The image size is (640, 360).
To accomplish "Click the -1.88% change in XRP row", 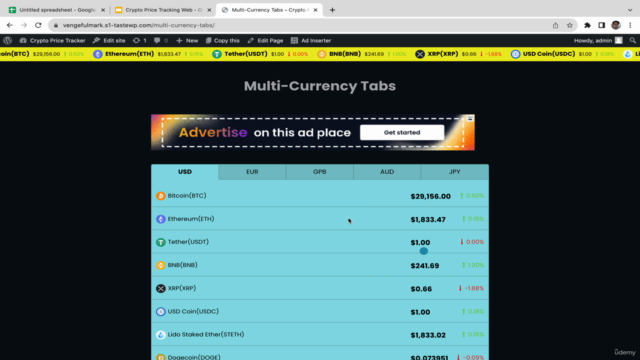I will [471, 289].
